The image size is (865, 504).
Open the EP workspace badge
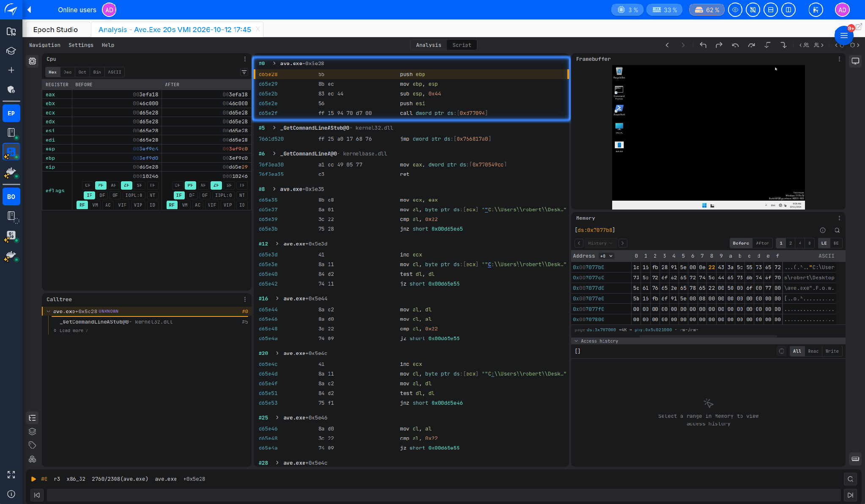pyautogui.click(x=11, y=113)
